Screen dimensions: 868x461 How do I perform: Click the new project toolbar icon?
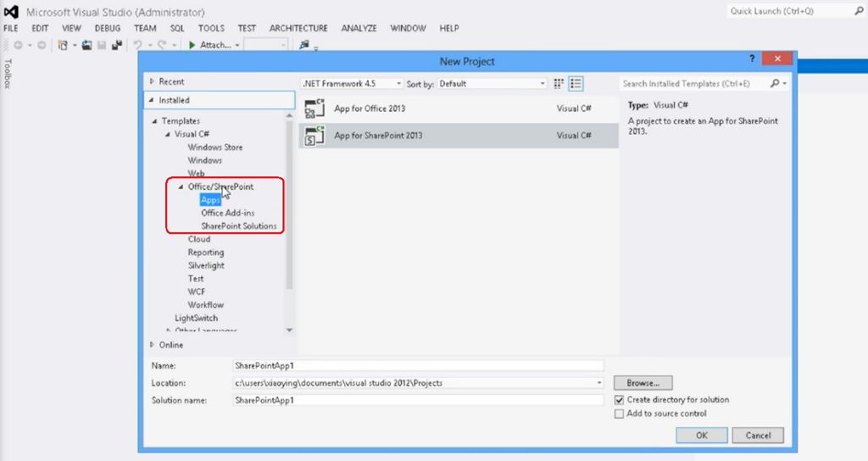pyautogui.click(x=63, y=46)
